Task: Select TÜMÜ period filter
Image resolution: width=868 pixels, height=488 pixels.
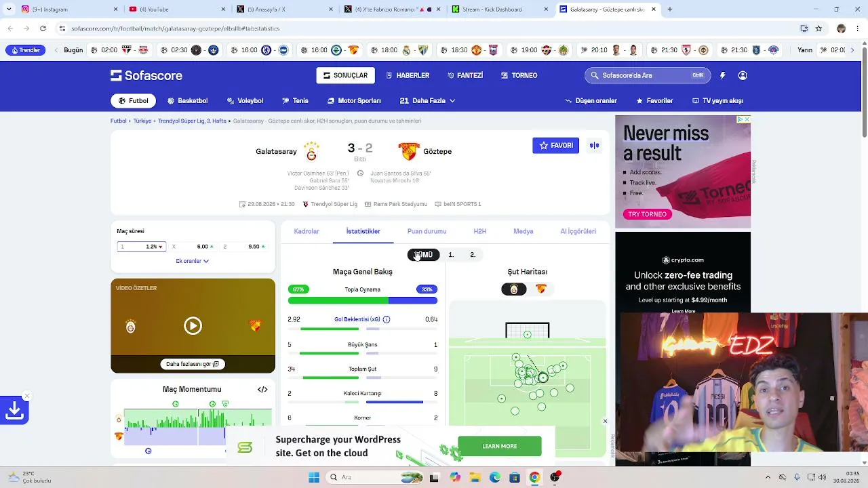Action: pyautogui.click(x=423, y=255)
